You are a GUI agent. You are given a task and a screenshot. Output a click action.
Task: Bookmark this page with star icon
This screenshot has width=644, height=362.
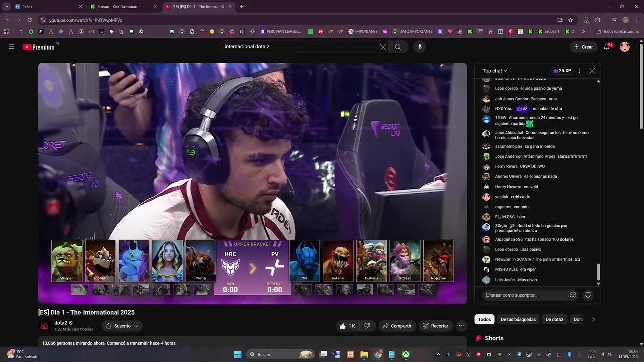click(x=571, y=20)
